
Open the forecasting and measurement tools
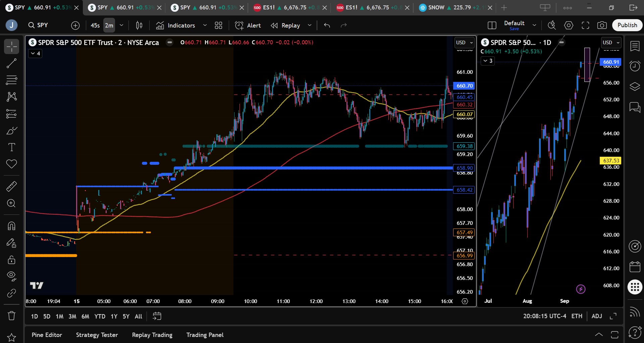tap(11, 114)
